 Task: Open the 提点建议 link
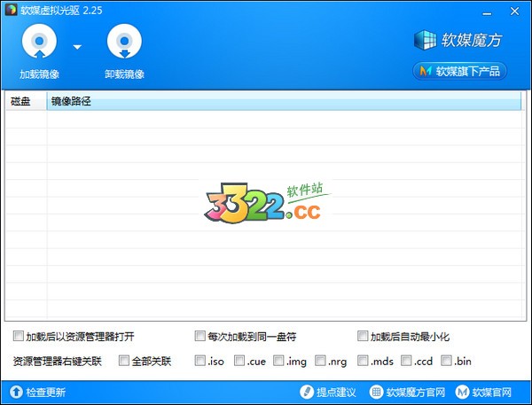tap(336, 393)
